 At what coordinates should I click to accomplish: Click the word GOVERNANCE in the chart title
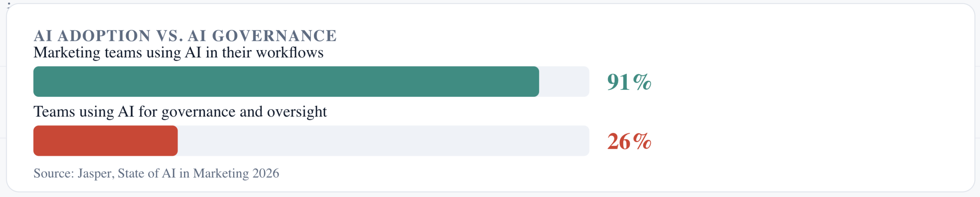[274, 36]
